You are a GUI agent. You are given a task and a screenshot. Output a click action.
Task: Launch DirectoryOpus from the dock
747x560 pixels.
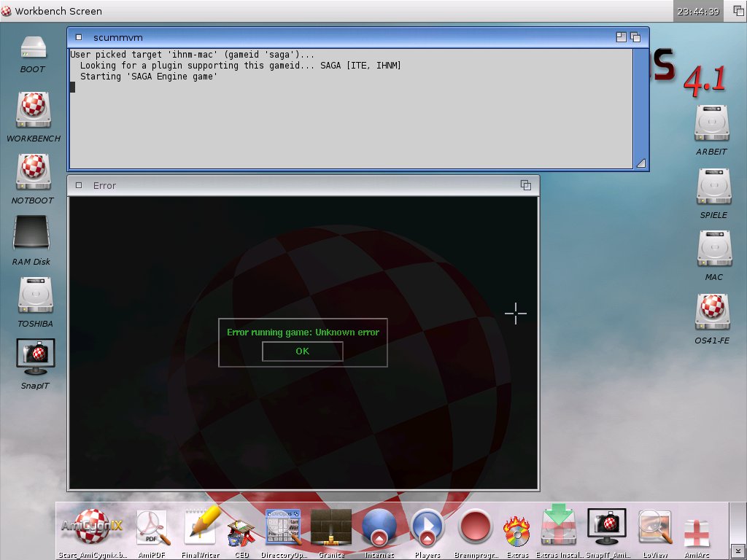pos(283,528)
